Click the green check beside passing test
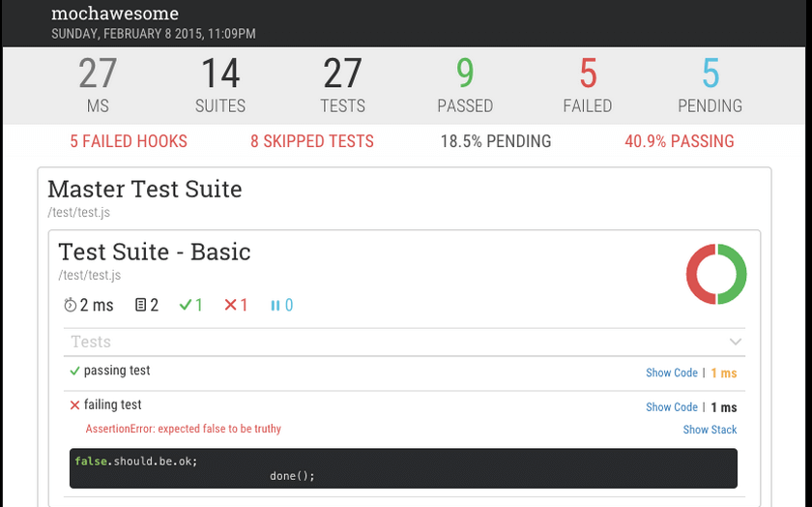The width and height of the screenshot is (812, 507). pyautogui.click(x=74, y=372)
